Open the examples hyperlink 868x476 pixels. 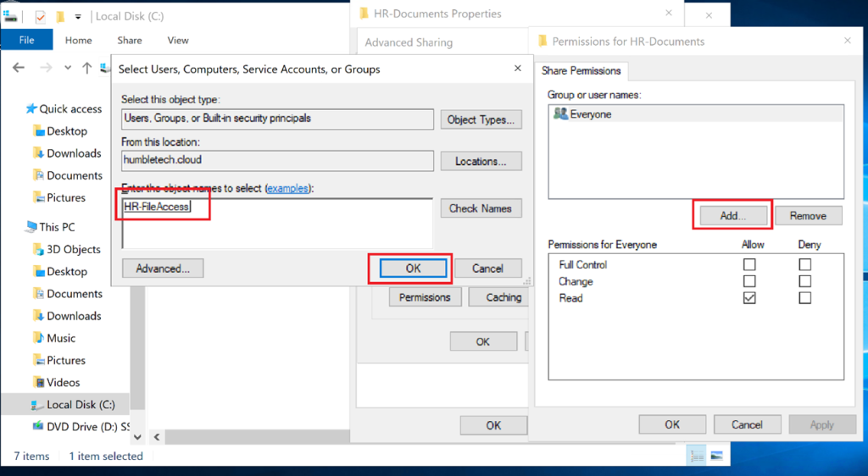287,188
